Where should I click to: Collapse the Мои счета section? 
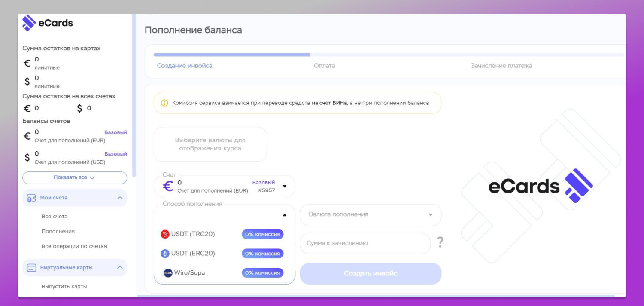[x=120, y=198]
